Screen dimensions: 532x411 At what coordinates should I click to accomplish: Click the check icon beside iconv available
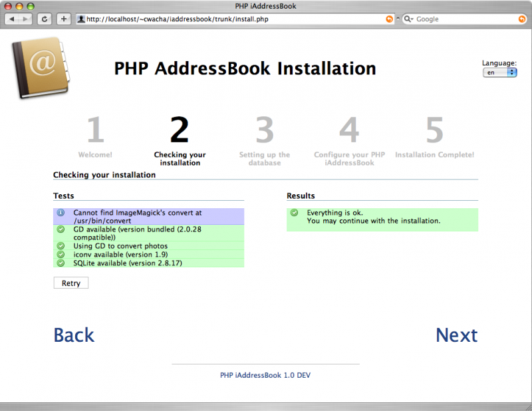click(61, 254)
